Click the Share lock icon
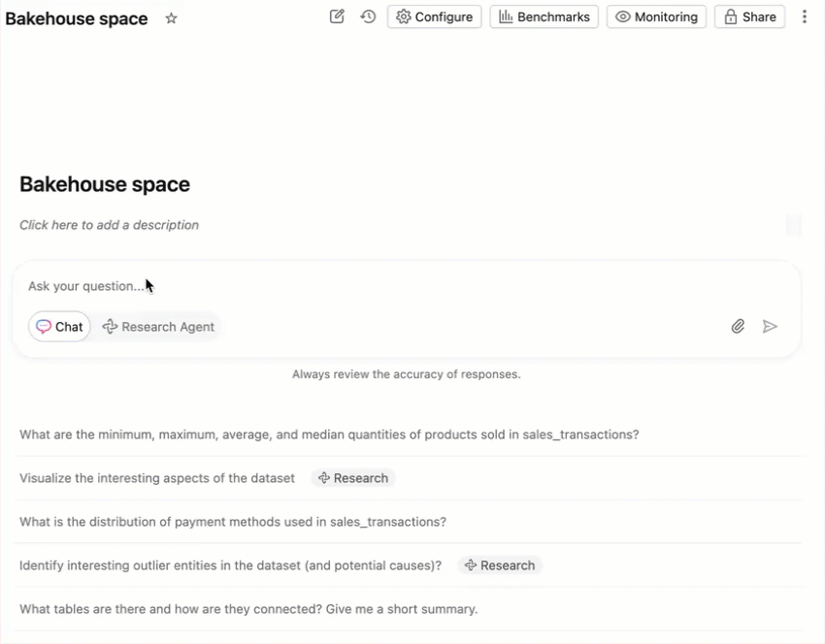This screenshot has height=644, width=825. 732,16
